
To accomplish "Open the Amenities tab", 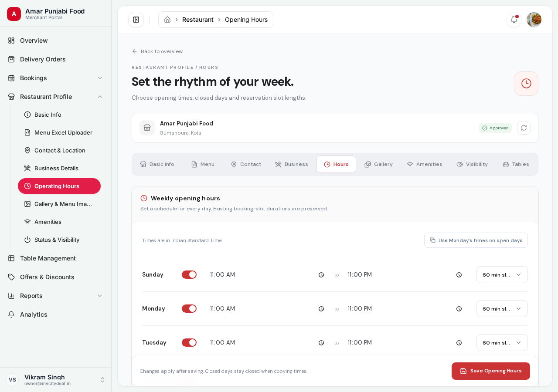I will point(424,164).
